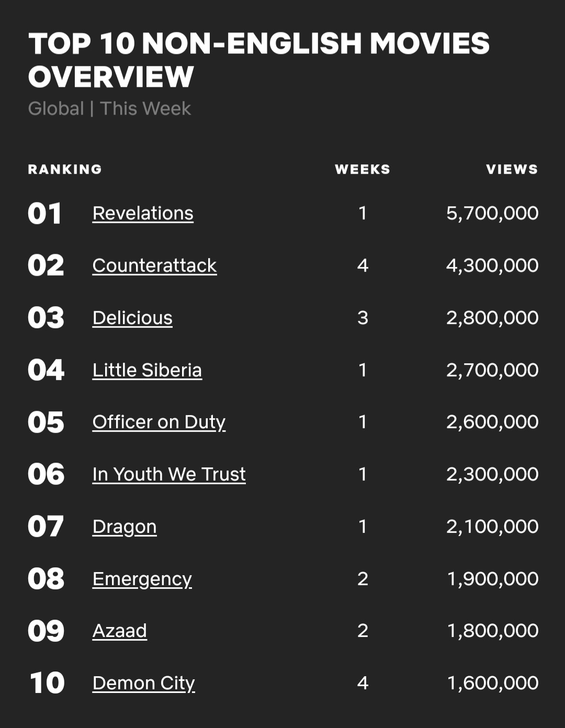The height and width of the screenshot is (728, 565).
Task: Click the VIEWS column header
Action: [512, 169]
